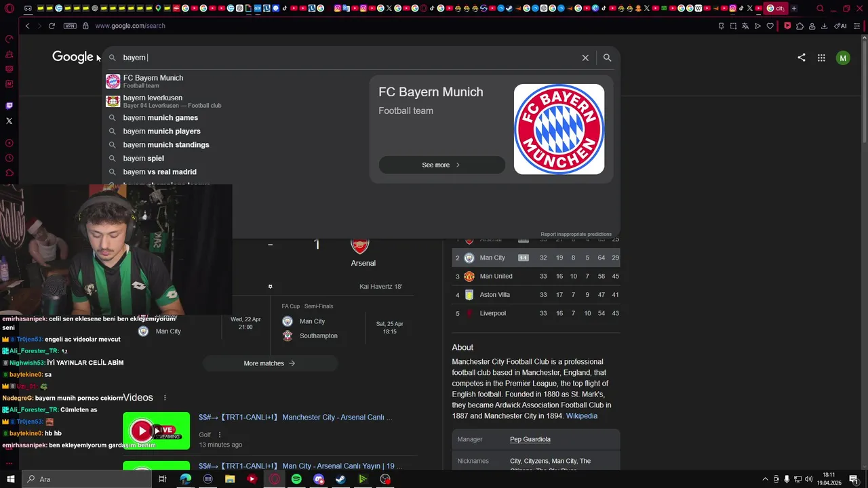
Task: Click the address bar URL
Action: pyautogui.click(x=130, y=26)
